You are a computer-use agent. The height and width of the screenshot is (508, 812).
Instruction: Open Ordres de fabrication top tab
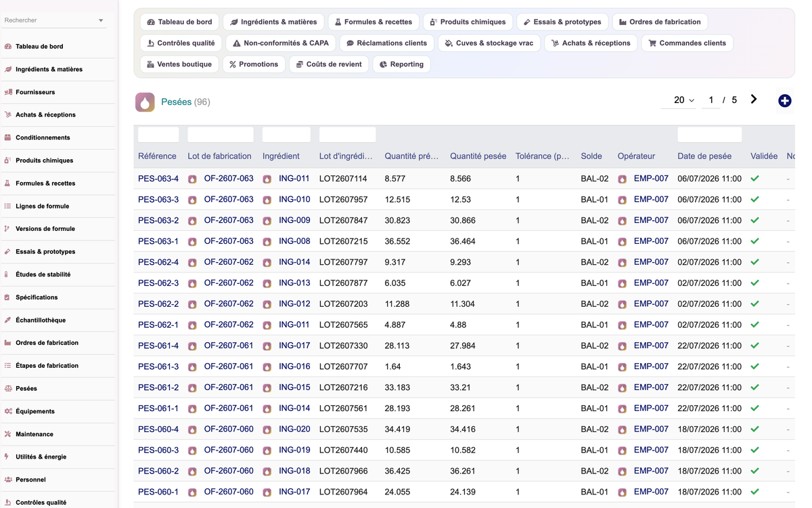tap(660, 22)
